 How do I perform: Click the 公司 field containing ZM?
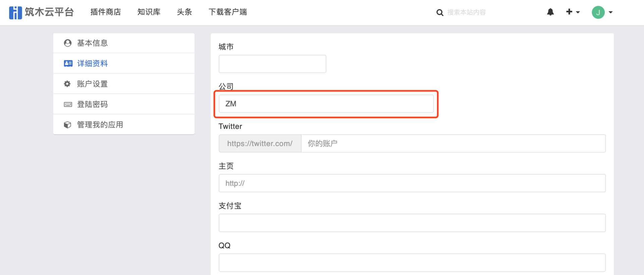(x=326, y=104)
